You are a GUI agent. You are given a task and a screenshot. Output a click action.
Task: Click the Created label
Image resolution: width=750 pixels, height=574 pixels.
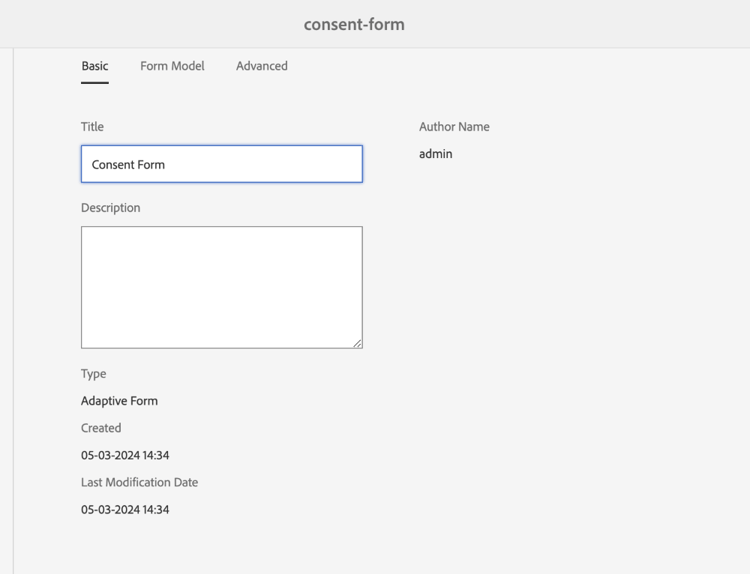[101, 428]
